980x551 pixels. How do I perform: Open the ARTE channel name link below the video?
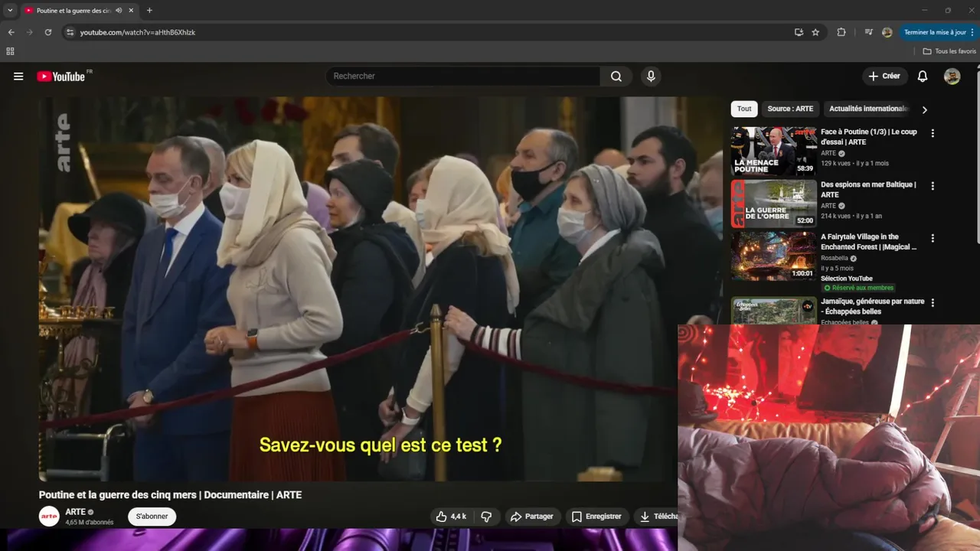click(x=75, y=512)
